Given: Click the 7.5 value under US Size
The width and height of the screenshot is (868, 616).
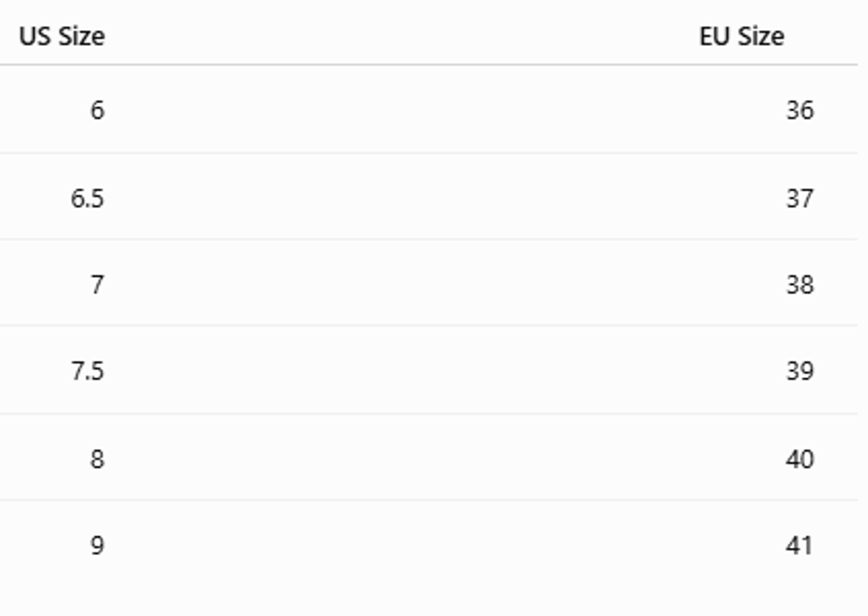Looking at the screenshot, I should (87, 371).
